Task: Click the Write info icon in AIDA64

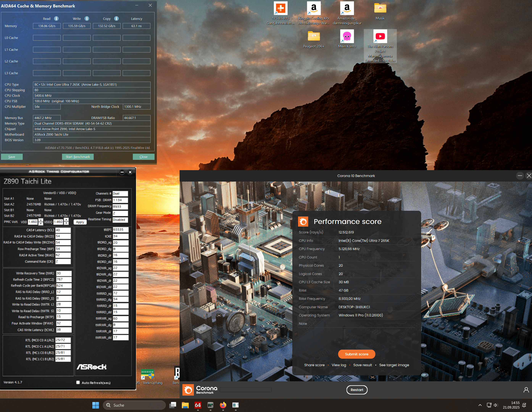Action: coord(87,19)
